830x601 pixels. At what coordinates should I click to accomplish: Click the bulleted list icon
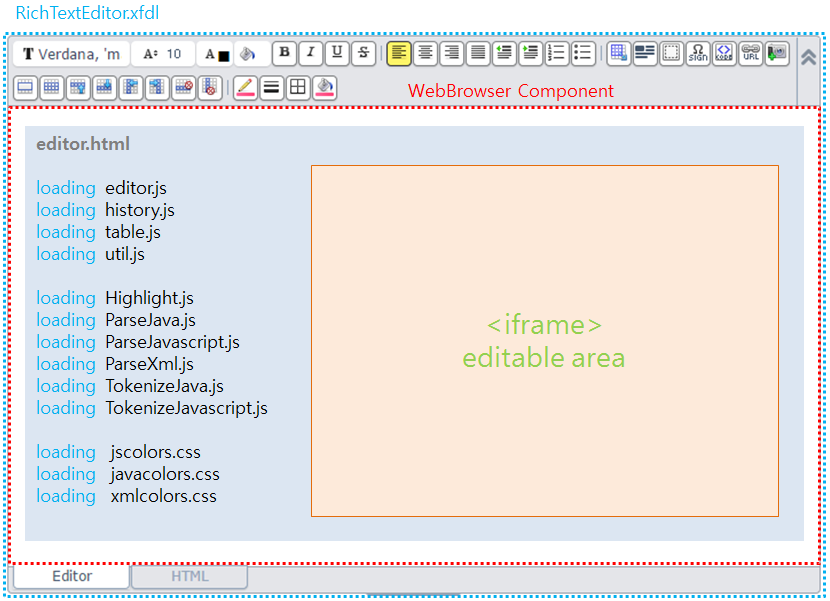point(583,54)
